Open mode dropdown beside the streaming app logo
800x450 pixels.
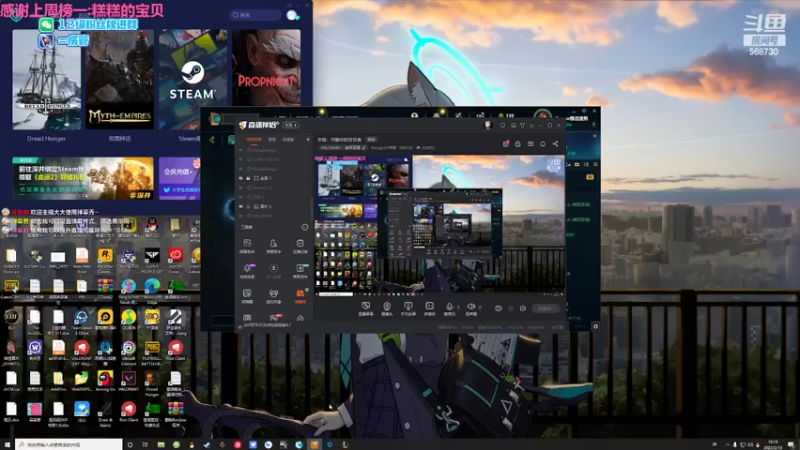pos(291,125)
